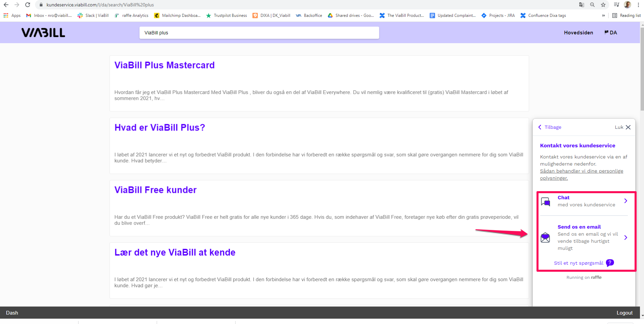Focus the ViaBill plus search field
This screenshot has height=324, width=644.
(x=259, y=33)
